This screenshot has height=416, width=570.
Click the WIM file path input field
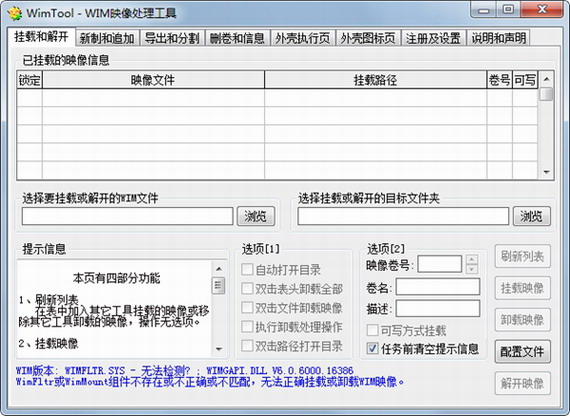point(127,216)
